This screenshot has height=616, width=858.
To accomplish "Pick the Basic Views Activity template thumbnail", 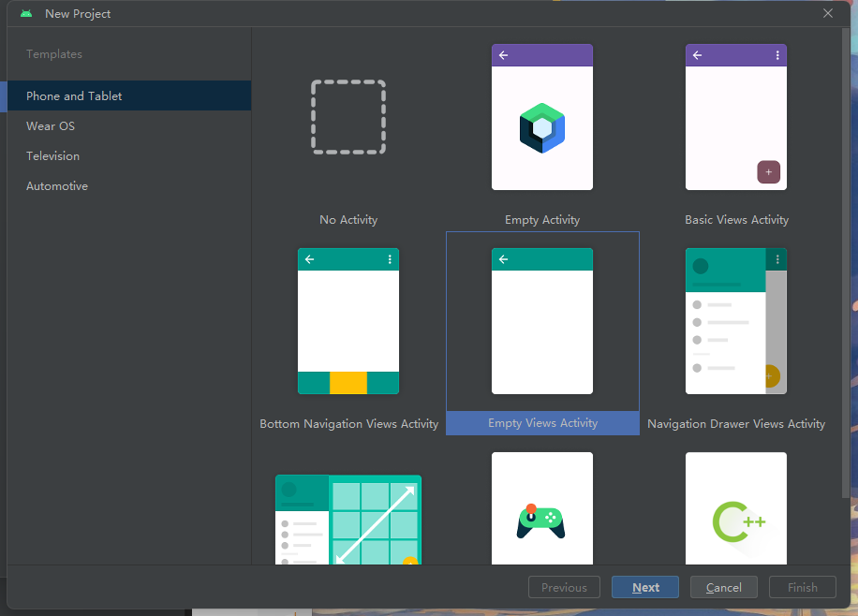I will pos(736,117).
